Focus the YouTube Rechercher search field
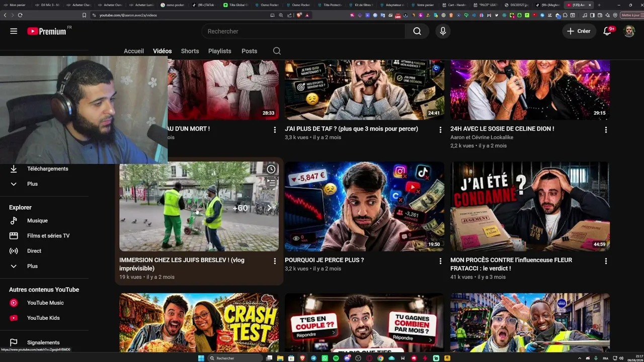Image resolution: width=644 pixels, height=362 pixels. pyautogui.click(x=303, y=31)
